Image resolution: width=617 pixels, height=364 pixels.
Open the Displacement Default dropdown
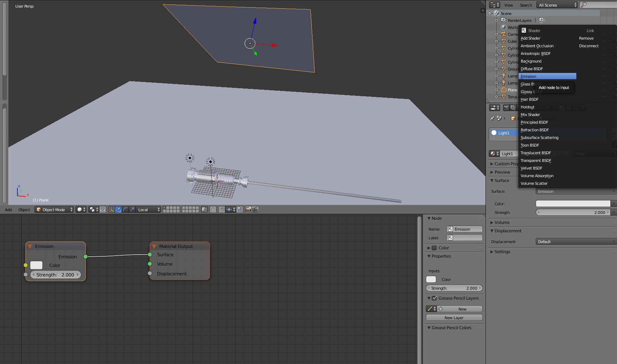(x=576, y=241)
